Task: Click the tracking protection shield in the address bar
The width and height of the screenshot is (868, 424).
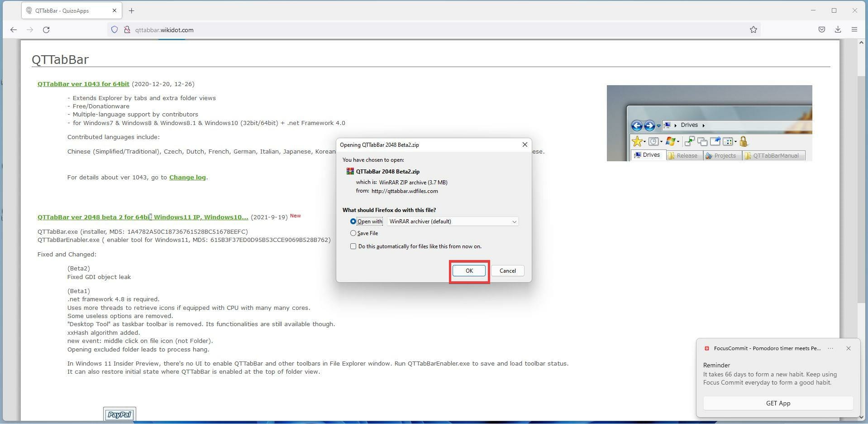Action: [x=114, y=30]
